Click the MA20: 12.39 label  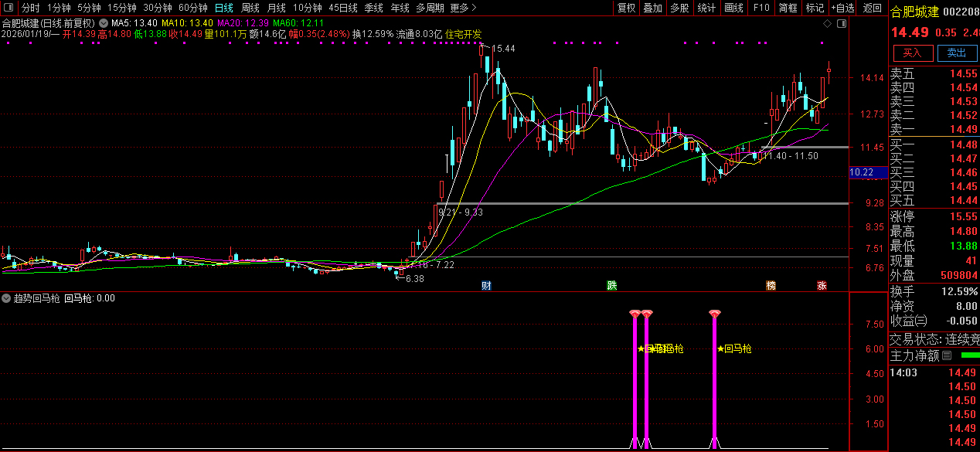point(243,23)
